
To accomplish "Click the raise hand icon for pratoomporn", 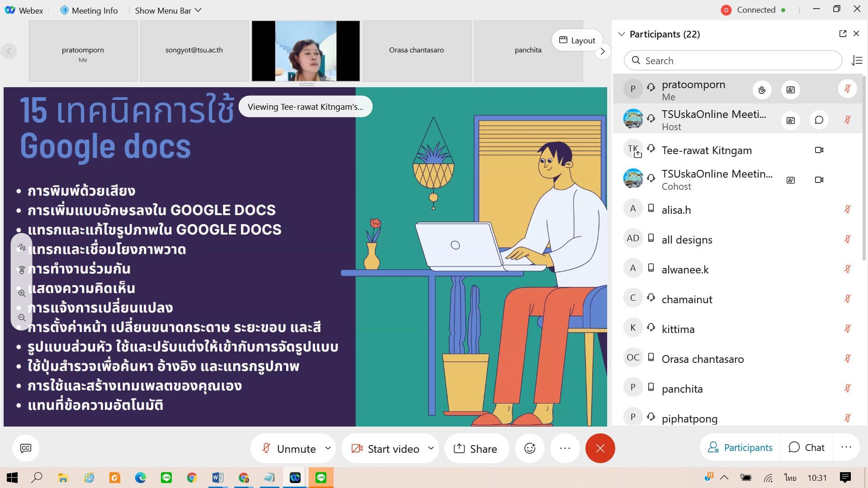I will click(x=762, y=90).
